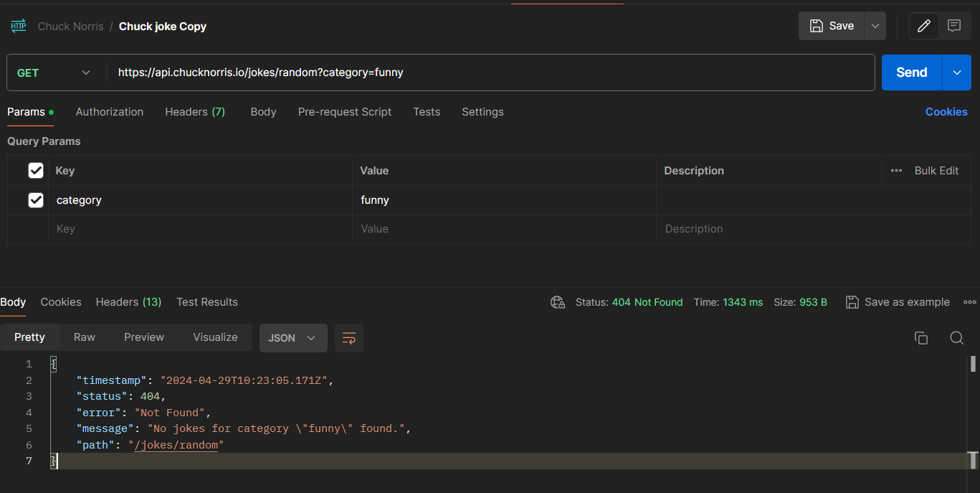Switch to the Params tab
The image size is (980, 493).
(x=30, y=112)
